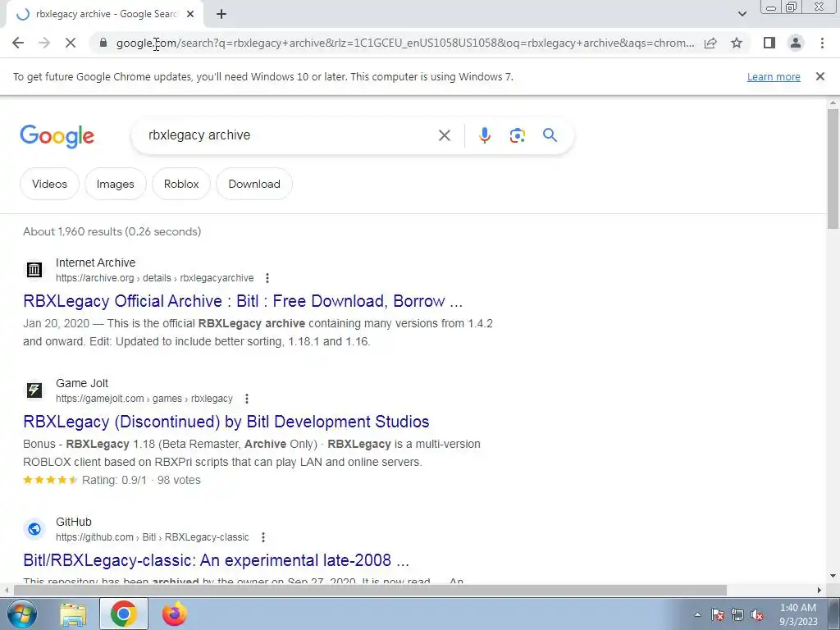
Task: Go to the Google homepage logo
Action: [x=57, y=136]
